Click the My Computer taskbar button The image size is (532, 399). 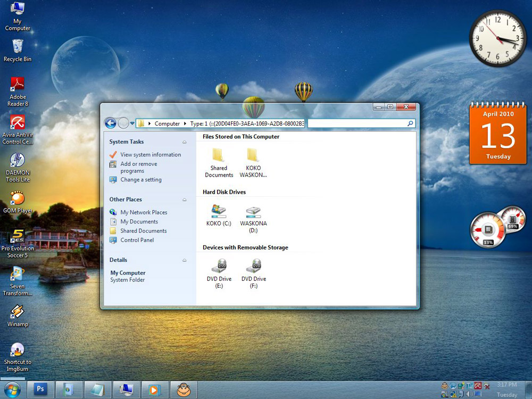click(126, 389)
